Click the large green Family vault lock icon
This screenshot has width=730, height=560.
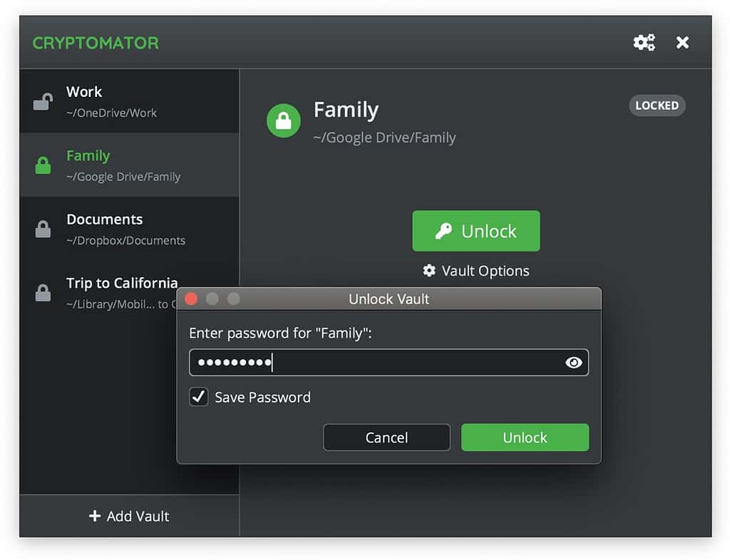[x=283, y=120]
